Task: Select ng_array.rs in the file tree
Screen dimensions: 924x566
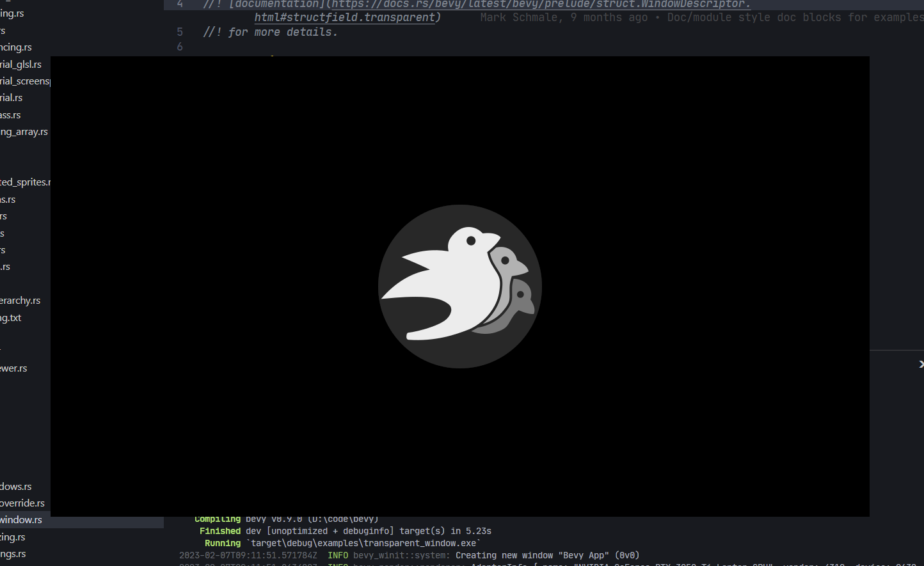Action: coord(24,132)
